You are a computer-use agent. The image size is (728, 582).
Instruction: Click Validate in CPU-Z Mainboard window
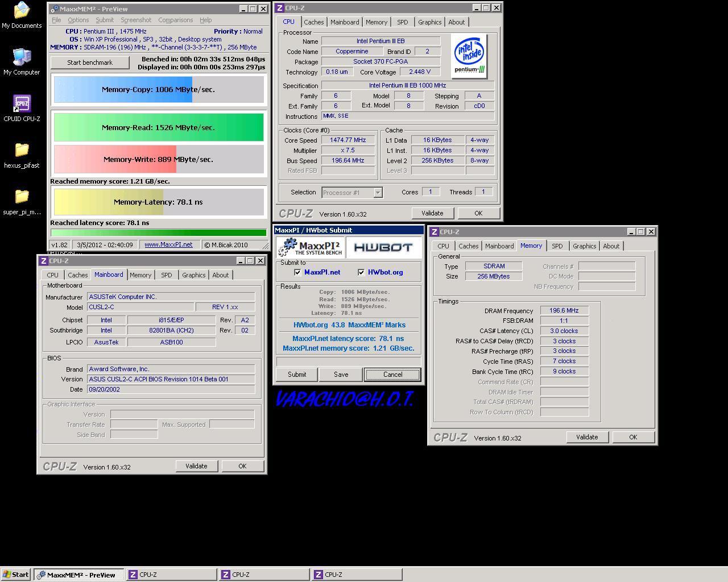click(x=196, y=466)
